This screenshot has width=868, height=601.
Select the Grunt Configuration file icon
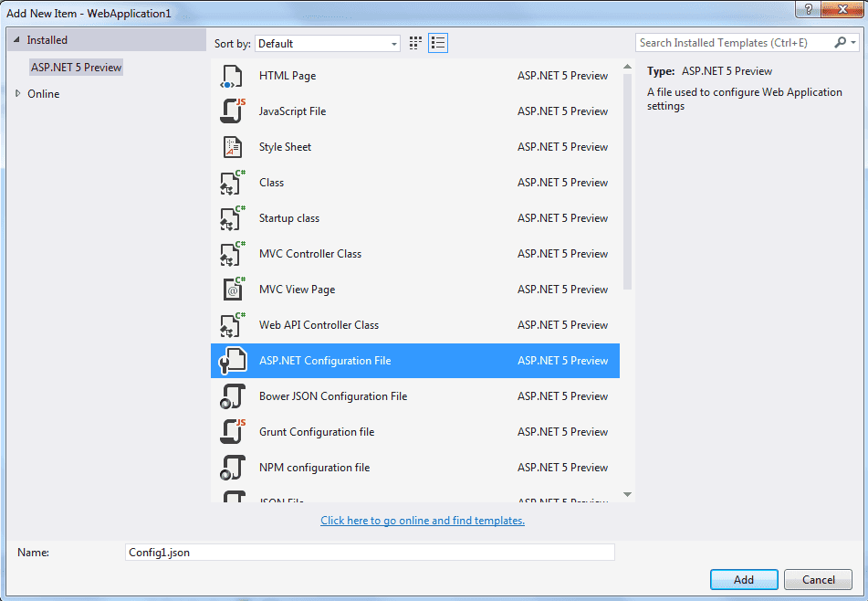[x=233, y=432]
